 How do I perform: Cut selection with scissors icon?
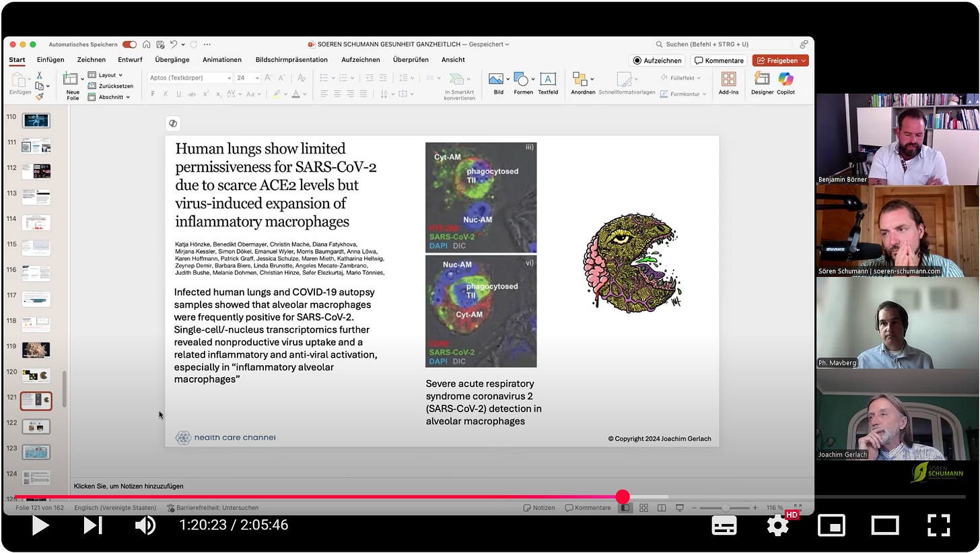[40, 75]
